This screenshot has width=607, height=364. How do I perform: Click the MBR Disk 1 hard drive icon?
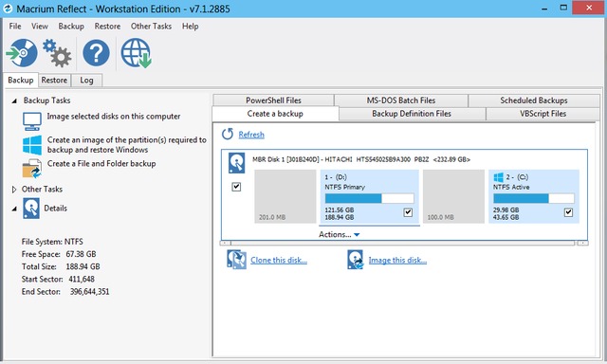(x=236, y=163)
